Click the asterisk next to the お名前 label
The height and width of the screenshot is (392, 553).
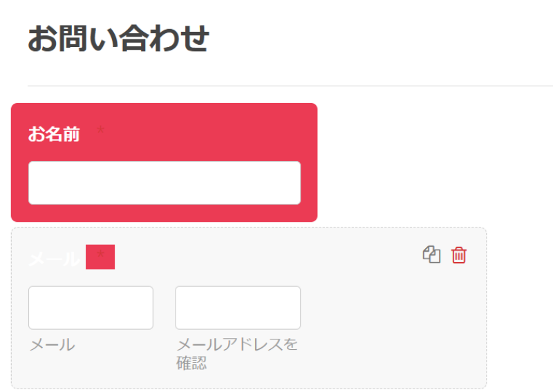click(x=100, y=130)
